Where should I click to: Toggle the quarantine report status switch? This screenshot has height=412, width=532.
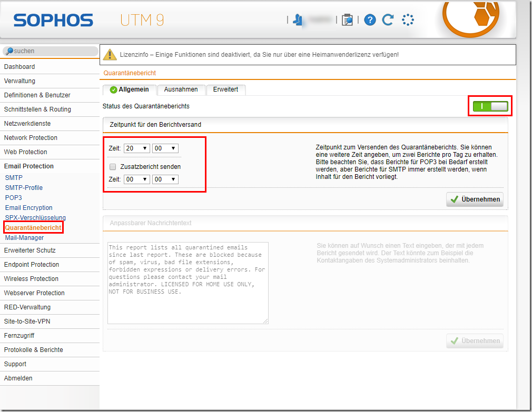click(490, 106)
